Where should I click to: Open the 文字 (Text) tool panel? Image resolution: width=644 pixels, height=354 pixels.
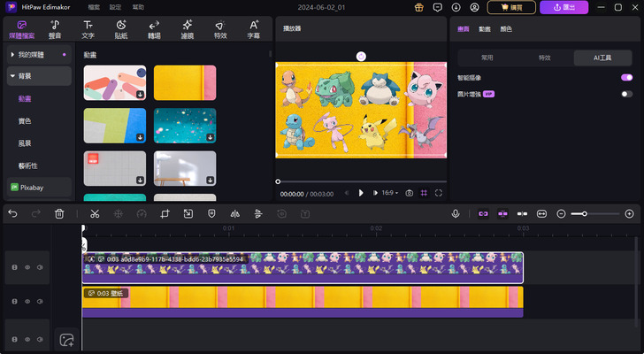88,29
